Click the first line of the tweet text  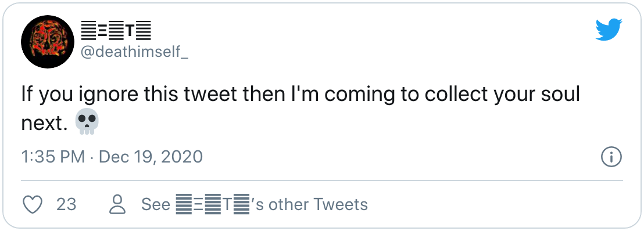tap(300, 95)
